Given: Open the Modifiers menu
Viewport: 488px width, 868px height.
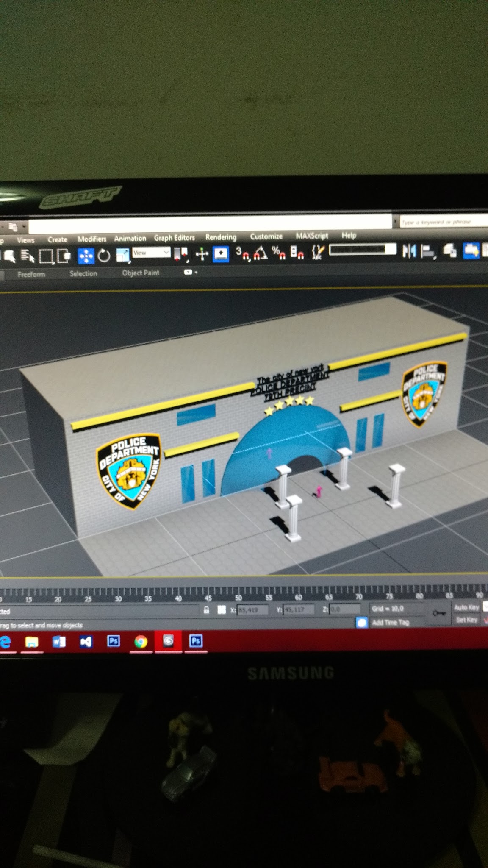Looking at the screenshot, I should (x=92, y=239).
